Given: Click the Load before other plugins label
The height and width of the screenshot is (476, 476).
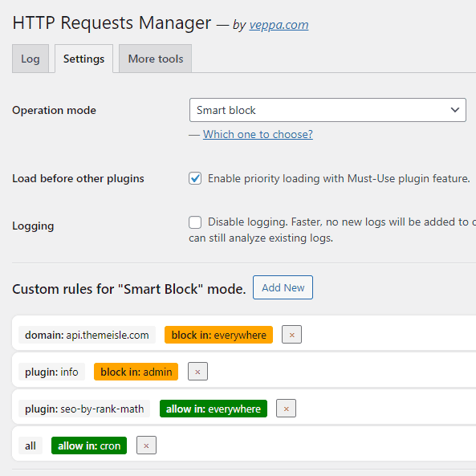Looking at the screenshot, I should pyautogui.click(x=78, y=178).
